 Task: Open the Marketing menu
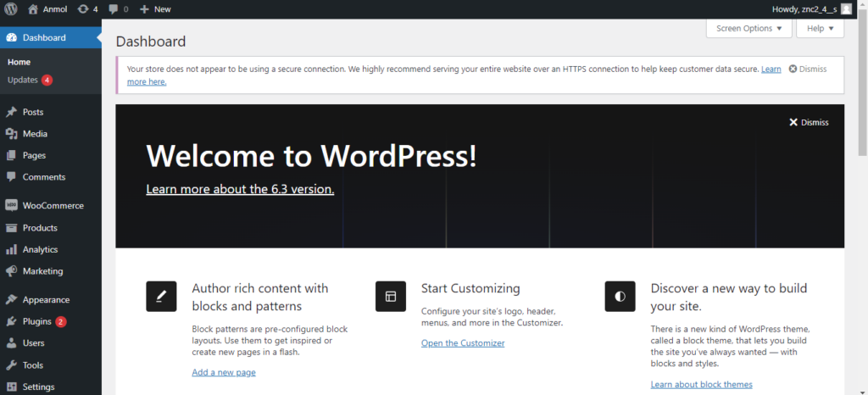[51, 271]
